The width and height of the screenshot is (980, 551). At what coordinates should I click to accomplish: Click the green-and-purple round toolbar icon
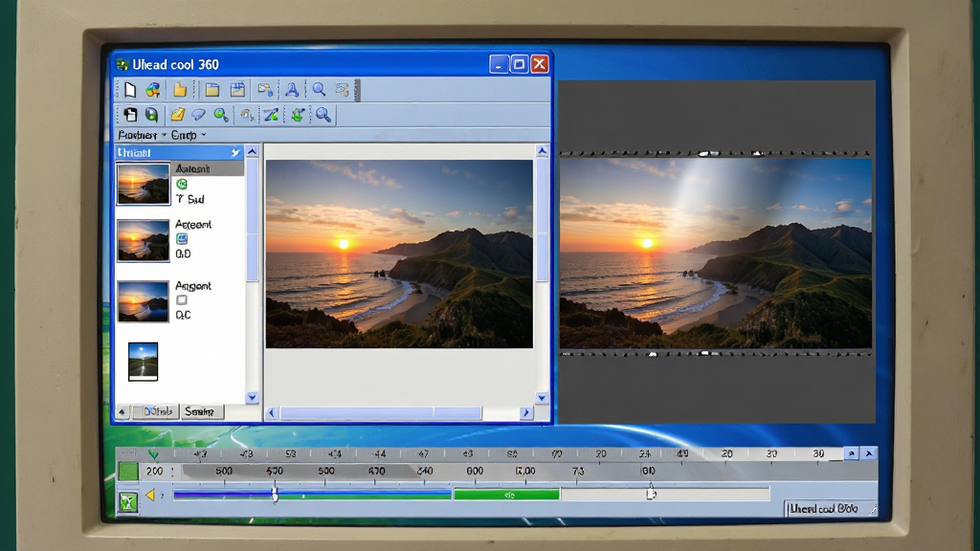(151, 115)
